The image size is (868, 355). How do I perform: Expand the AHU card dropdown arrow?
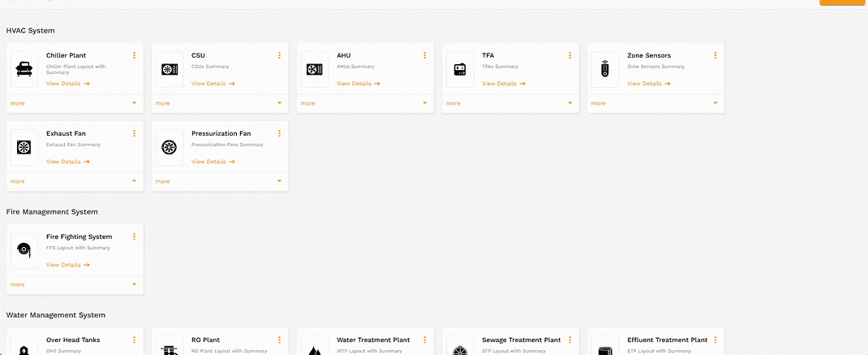point(424,103)
